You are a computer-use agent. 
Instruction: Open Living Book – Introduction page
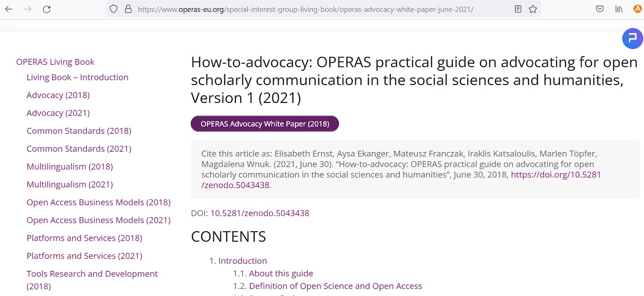point(77,77)
